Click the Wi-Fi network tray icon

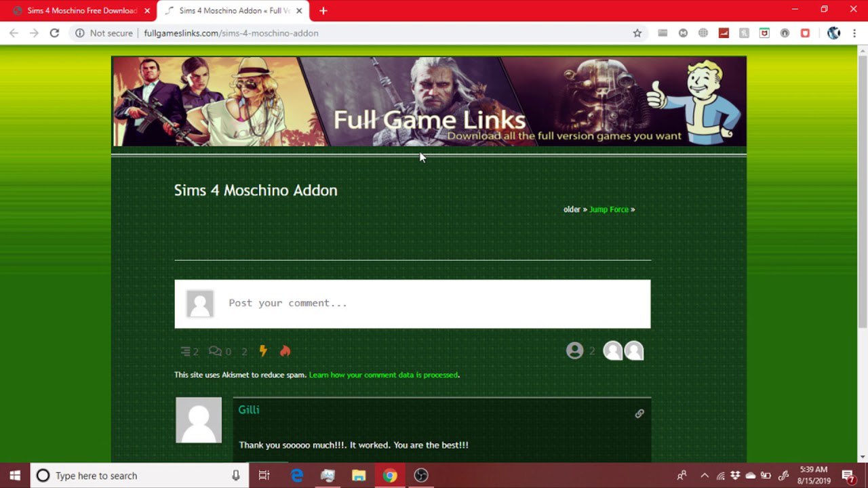tap(720, 475)
